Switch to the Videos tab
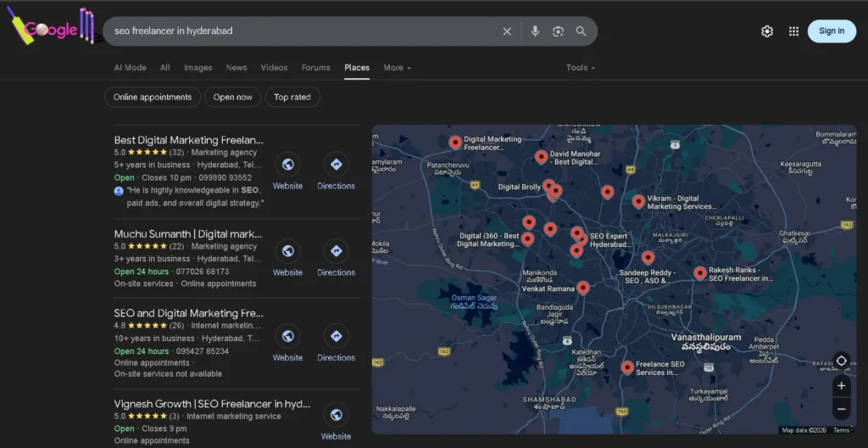This screenshot has width=868, height=448. click(274, 68)
